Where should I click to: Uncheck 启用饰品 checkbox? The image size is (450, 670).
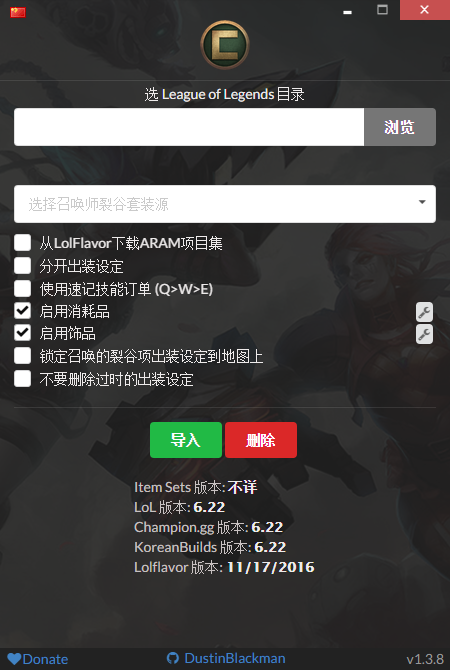(x=22, y=333)
